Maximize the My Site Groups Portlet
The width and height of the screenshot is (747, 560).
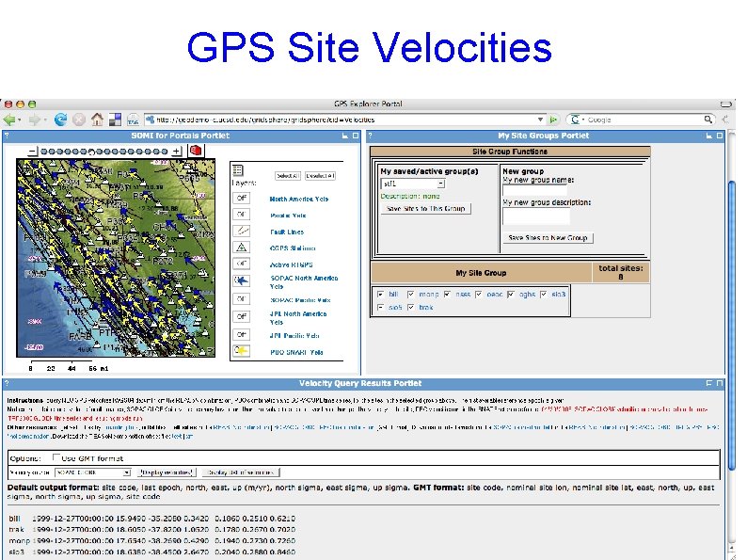coord(720,136)
